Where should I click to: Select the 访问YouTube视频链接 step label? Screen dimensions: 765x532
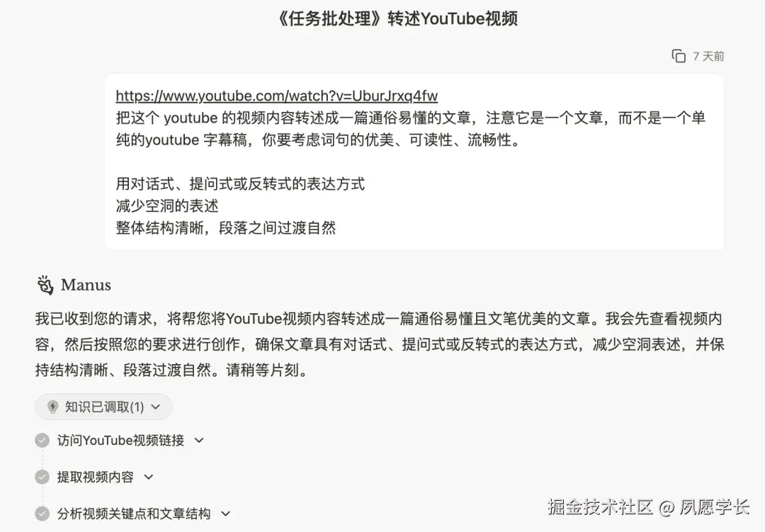pyautogui.click(x=120, y=440)
